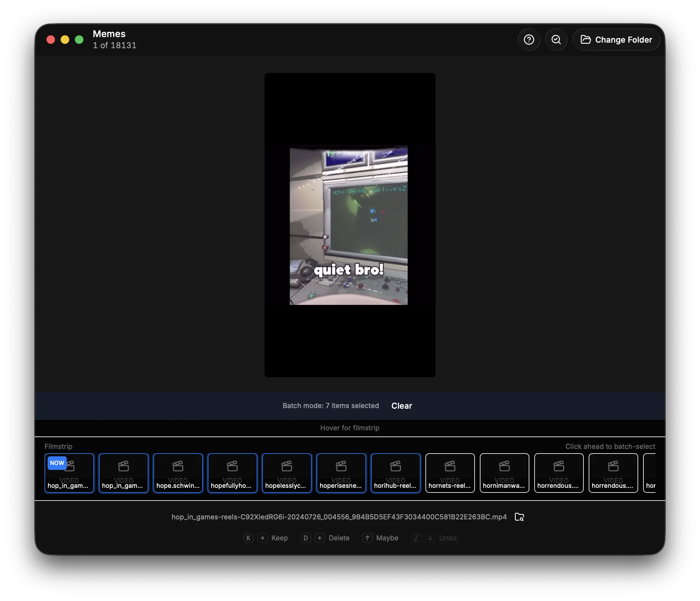Screen dimensions: 700x601
Task: Click the Maybe label
Action: 387,538
